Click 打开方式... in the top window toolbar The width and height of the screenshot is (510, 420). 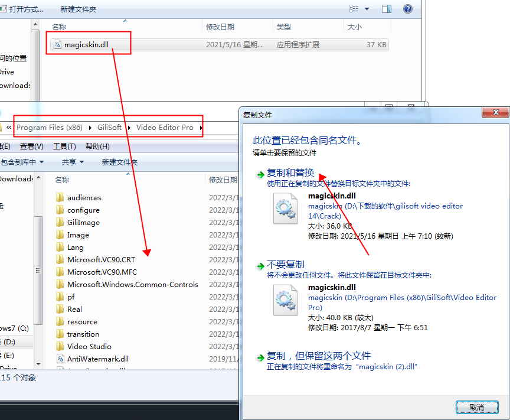[x=26, y=9]
